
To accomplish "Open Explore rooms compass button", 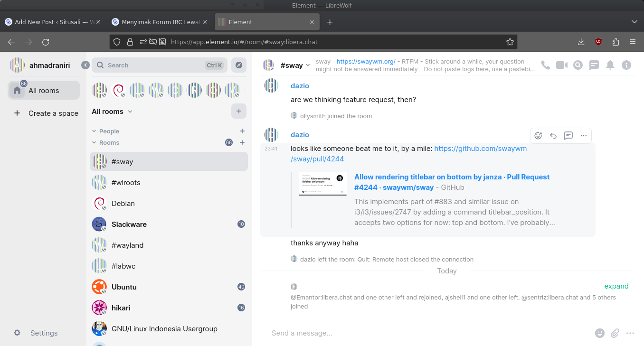I will point(239,65).
